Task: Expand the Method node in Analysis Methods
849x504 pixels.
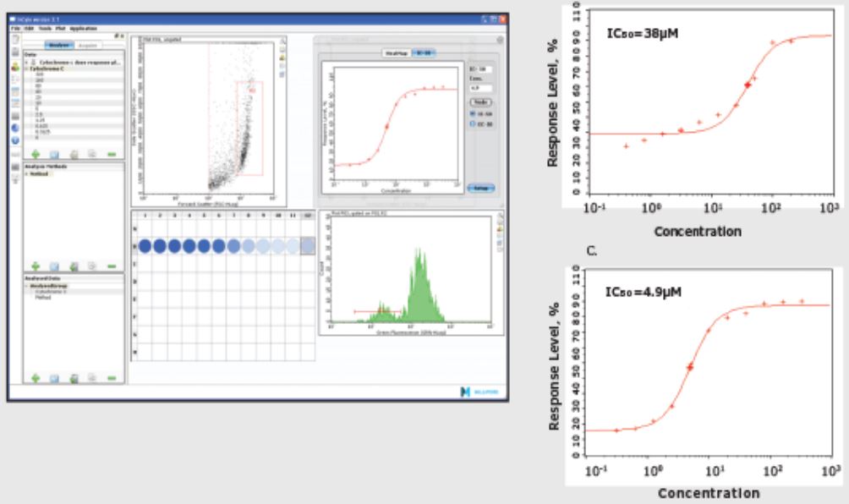Action: pos(25,173)
